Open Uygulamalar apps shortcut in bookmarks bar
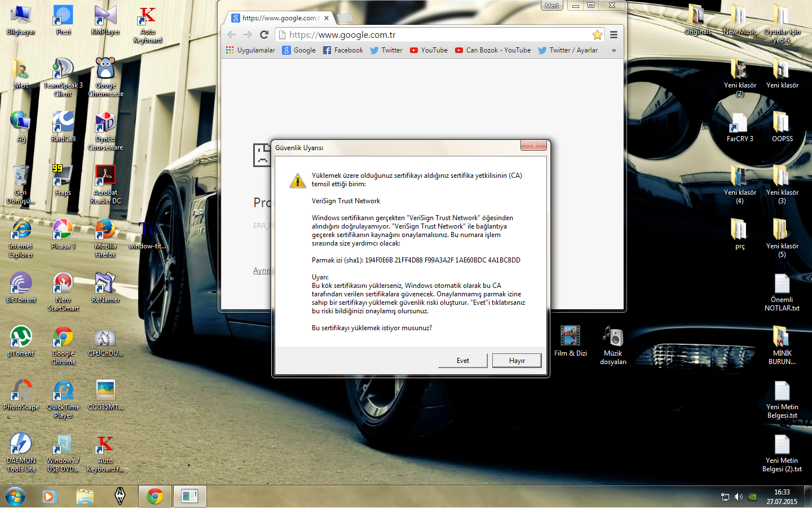812x508 pixels. 250,50
